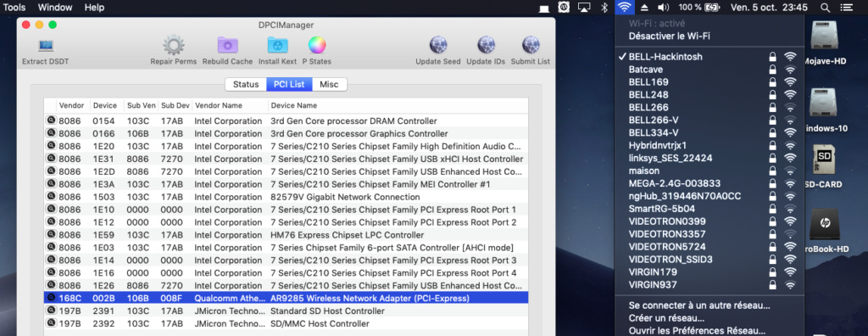
Task: Open the P States color wheel tool
Action: point(317,44)
